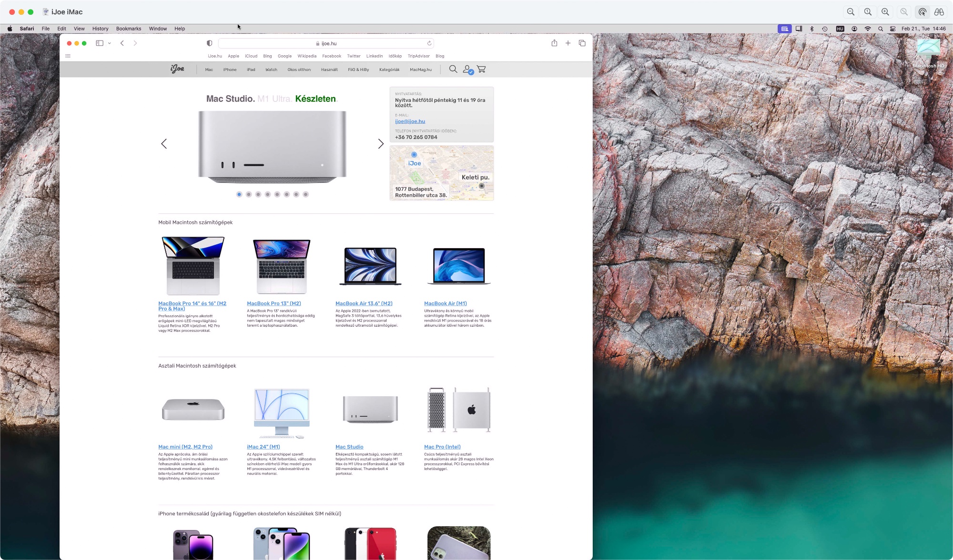Open the Window menu
Viewport: 953px width, 560px height.
158,29
